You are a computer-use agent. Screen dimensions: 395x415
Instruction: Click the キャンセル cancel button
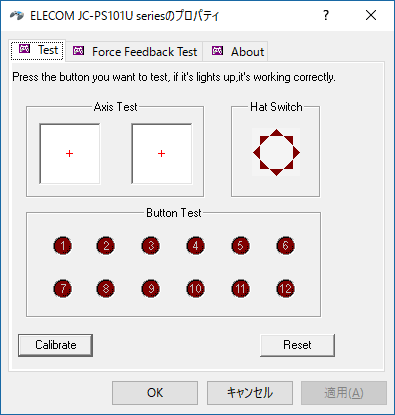250,393
